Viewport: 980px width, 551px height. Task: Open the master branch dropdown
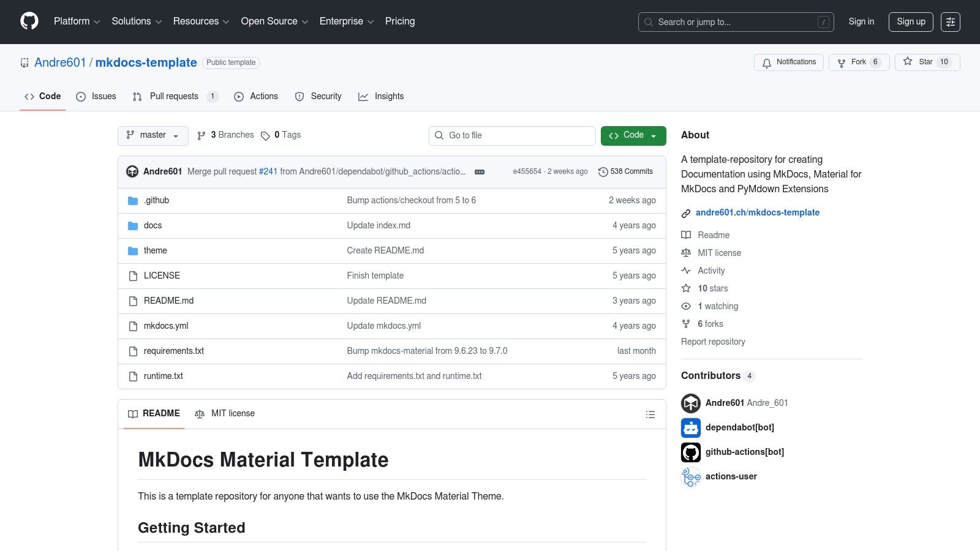point(153,135)
